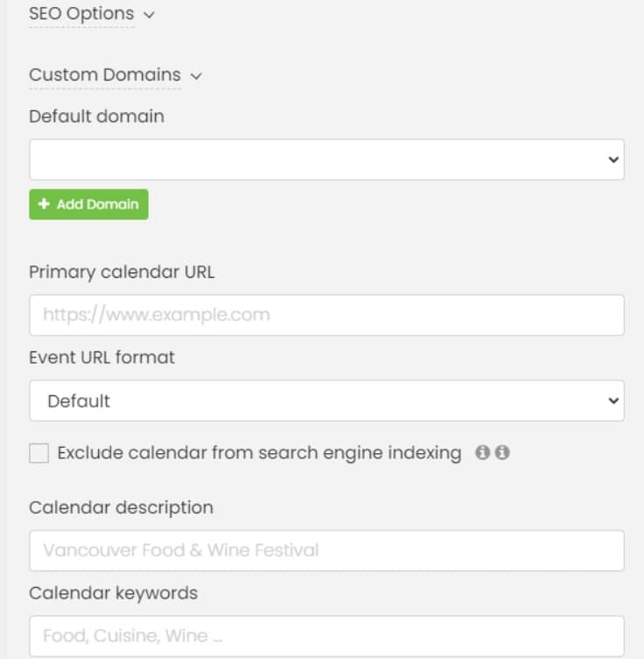Screen dimensions: 644x659
Task: Click the arrow icon of Event URL format select
Action: pos(612,400)
